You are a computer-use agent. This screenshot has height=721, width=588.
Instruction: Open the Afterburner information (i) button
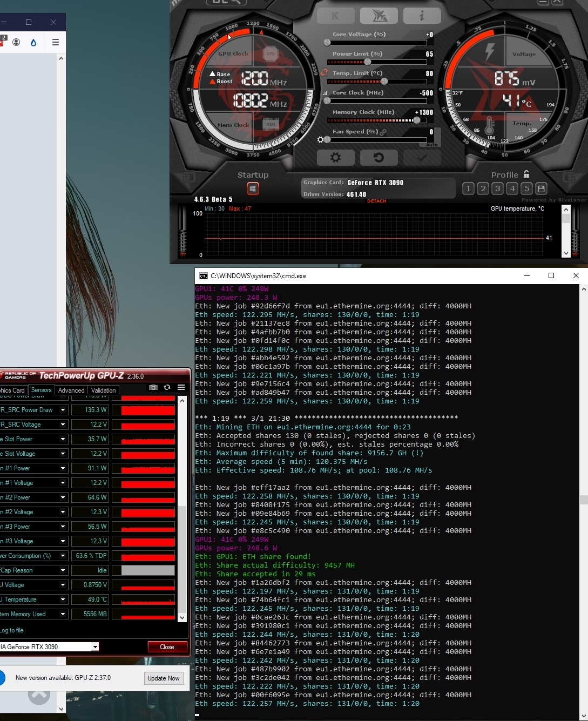tap(422, 16)
